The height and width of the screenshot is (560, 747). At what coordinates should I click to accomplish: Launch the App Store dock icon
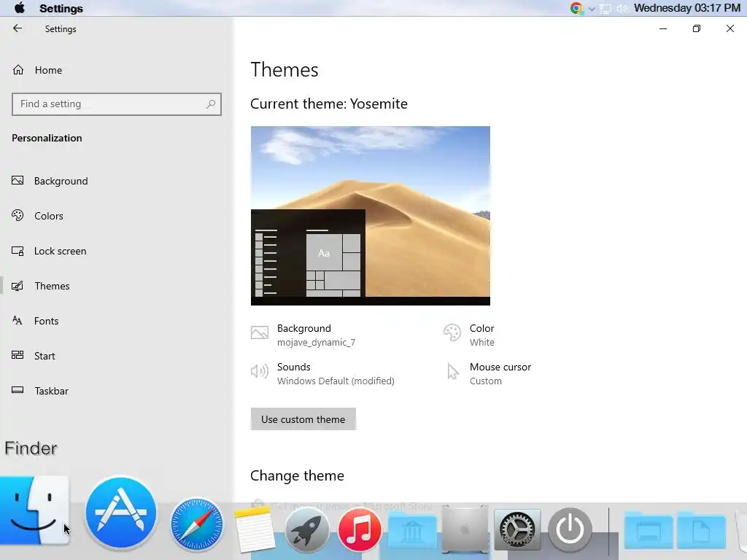coord(121,513)
